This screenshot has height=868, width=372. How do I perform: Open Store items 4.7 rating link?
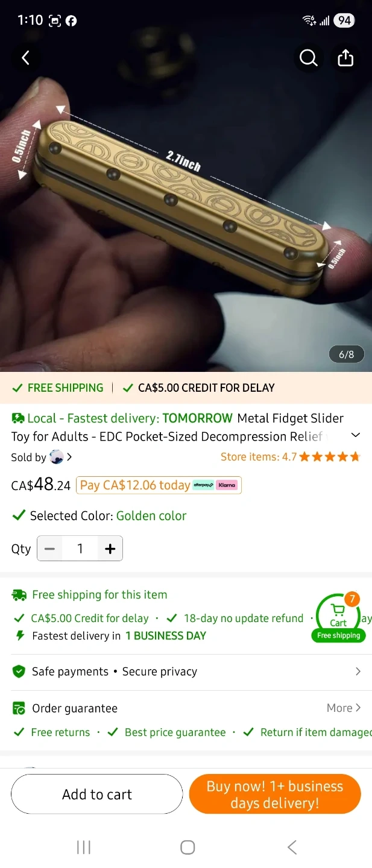click(291, 457)
